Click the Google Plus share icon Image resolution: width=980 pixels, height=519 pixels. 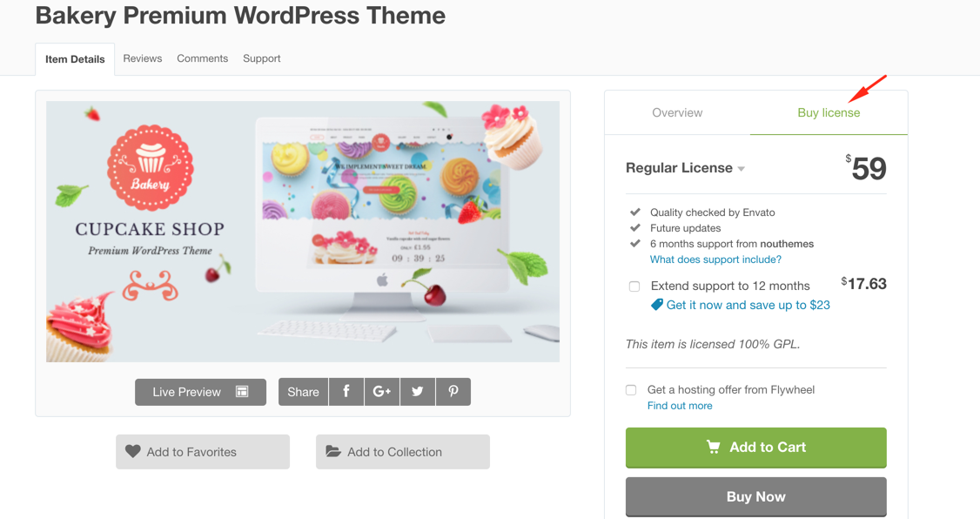[x=382, y=392]
